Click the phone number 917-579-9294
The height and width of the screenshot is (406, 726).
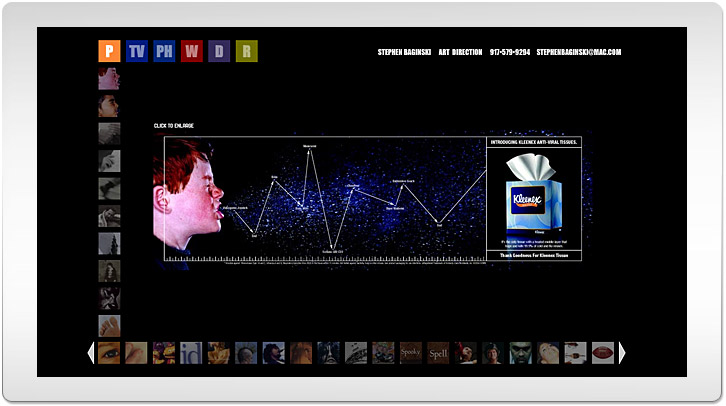point(510,52)
